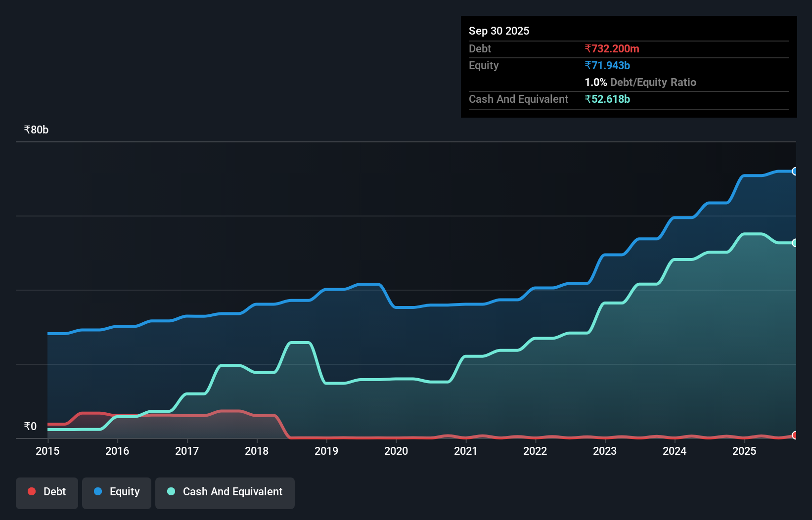This screenshot has height=520, width=812.
Task: Click the blue Equity legend dot
Action: pos(98,491)
